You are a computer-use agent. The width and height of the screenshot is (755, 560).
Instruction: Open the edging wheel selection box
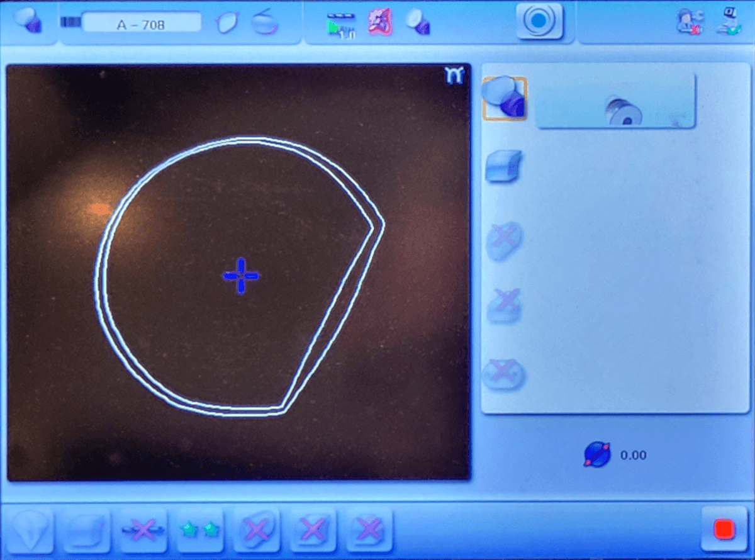tap(615, 101)
